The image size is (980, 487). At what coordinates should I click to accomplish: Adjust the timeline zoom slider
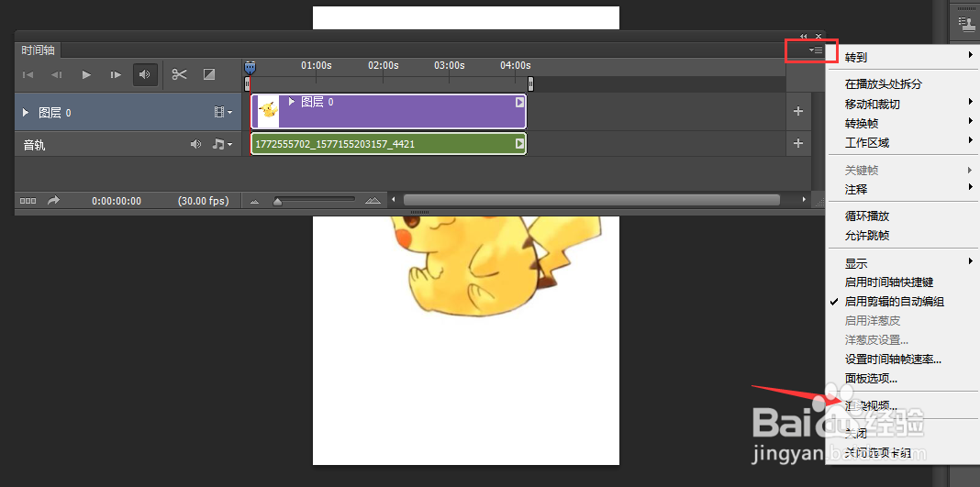click(277, 201)
